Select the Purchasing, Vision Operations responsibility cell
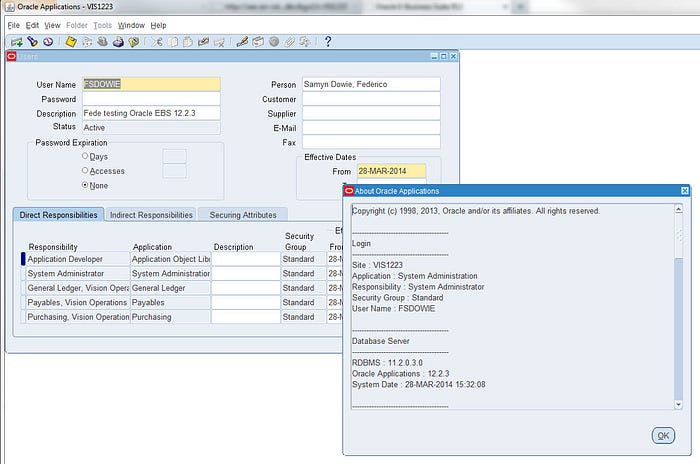Viewport: 700px width, 464px height. (x=78, y=317)
